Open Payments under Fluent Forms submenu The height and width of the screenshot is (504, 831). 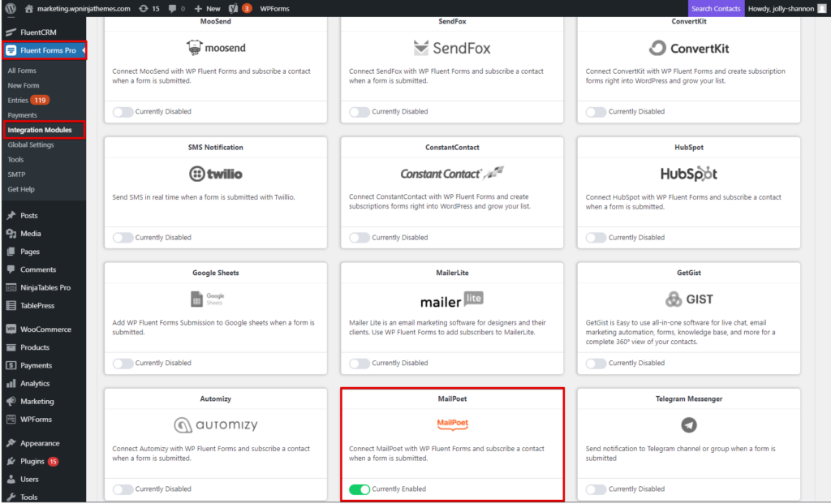pyautogui.click(x=22, y=115)
